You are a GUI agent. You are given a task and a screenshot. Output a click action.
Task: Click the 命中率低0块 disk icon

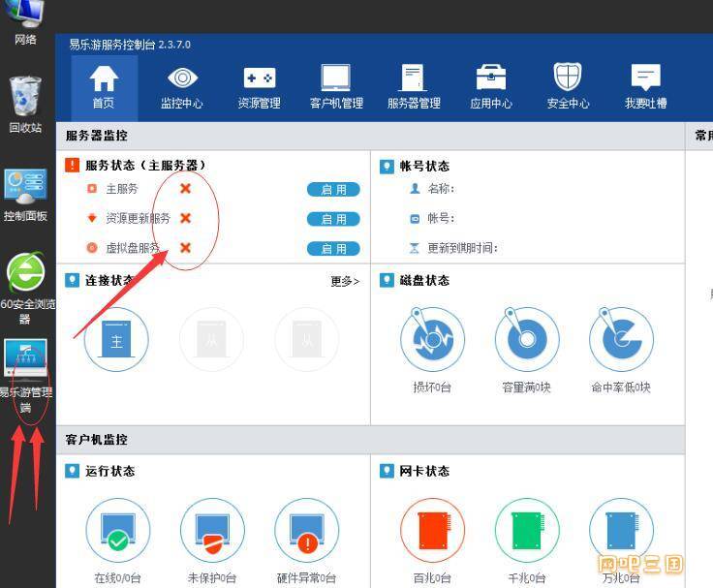coord(621,340)
